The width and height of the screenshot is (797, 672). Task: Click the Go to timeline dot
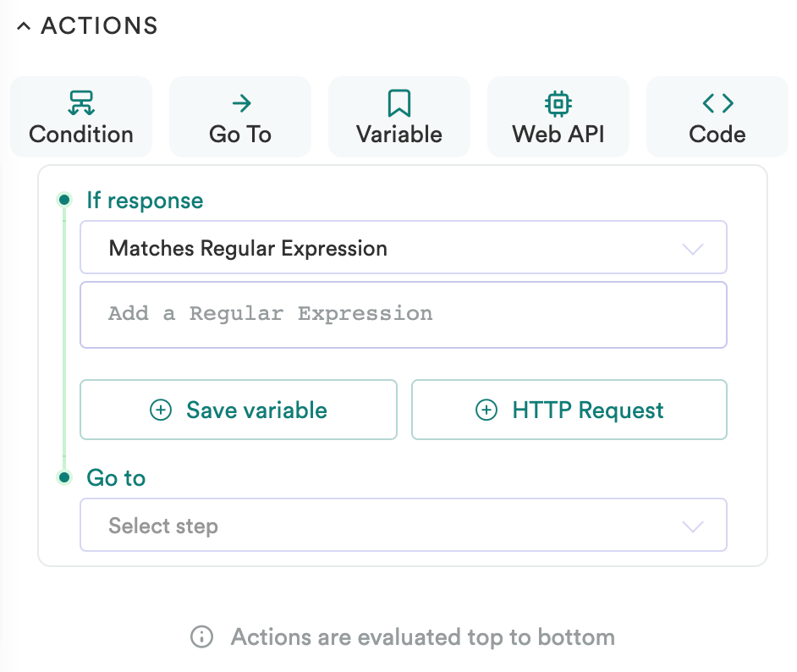63,478
